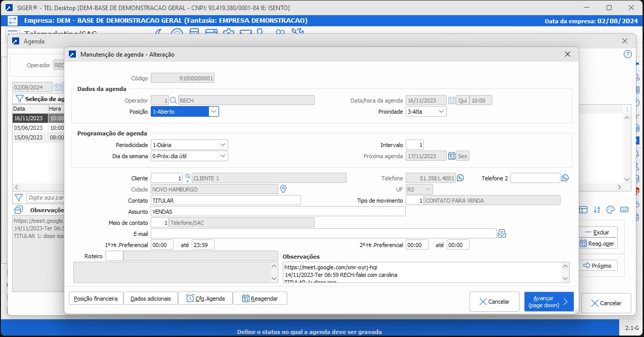The width and height of the screenshot is (644, 337).
Task: Open help question mark icon
Action: click(x=628, y=55)
